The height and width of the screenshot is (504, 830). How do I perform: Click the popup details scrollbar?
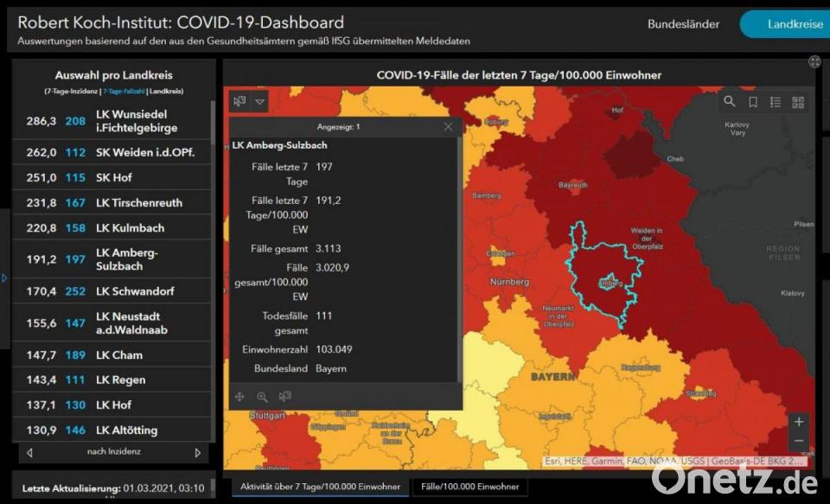tap(459, 259)
